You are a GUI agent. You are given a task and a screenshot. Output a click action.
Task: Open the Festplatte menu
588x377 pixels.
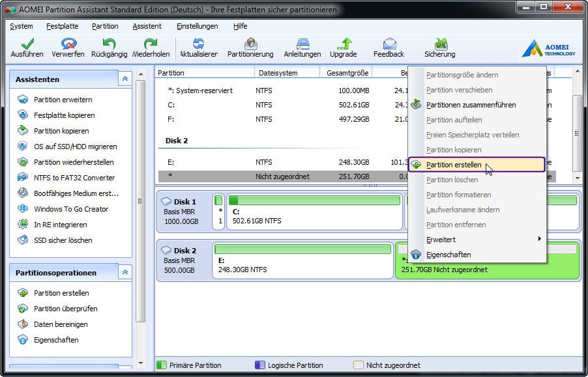click(x=62, y=26)
